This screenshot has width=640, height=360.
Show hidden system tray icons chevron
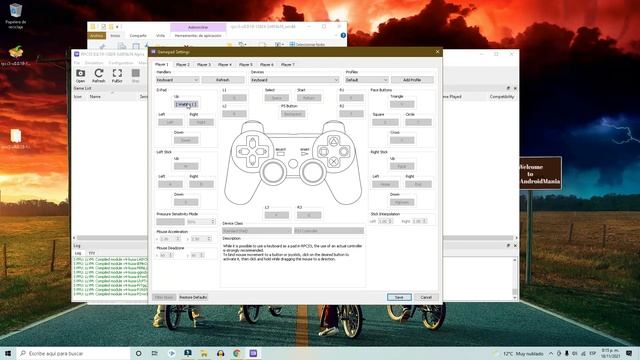[551, 353]
